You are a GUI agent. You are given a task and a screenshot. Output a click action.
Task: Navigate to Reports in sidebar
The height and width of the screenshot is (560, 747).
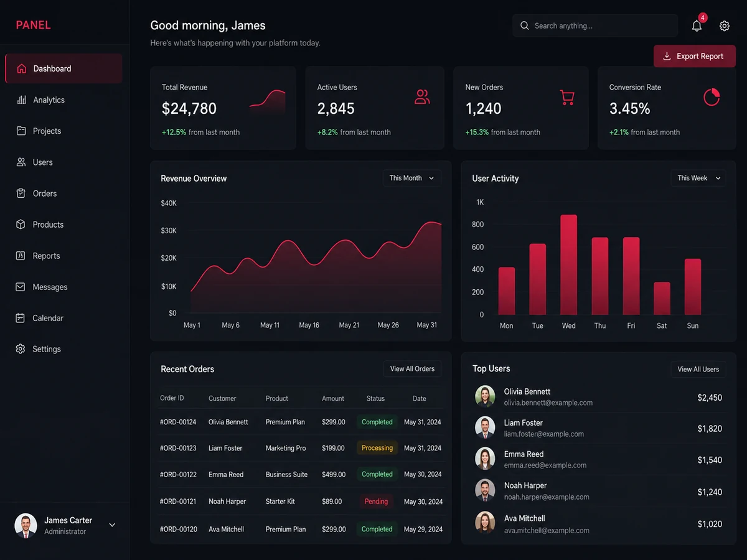click(63, 256)
